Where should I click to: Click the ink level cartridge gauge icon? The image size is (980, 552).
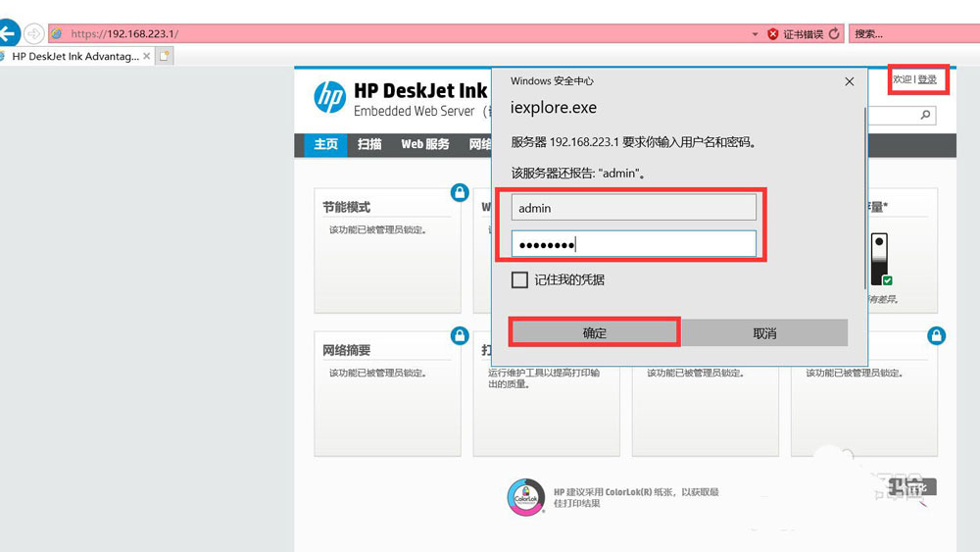[881, 259]
